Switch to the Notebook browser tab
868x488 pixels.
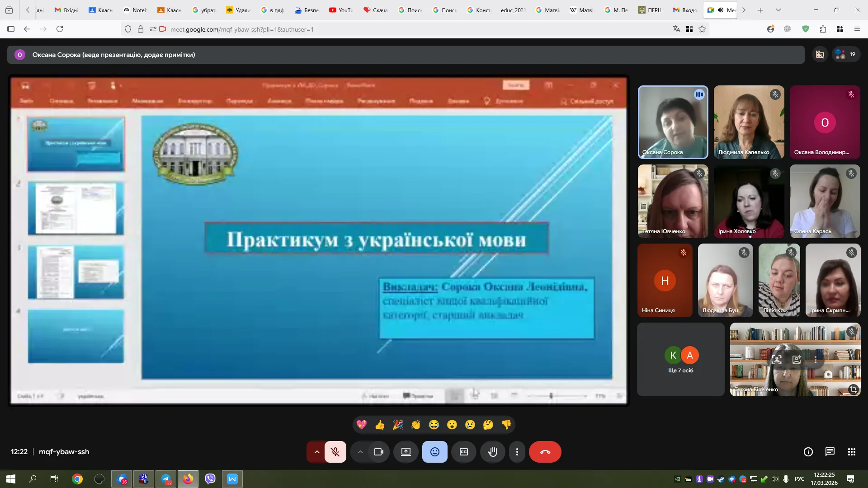click(x=135, y=10)
